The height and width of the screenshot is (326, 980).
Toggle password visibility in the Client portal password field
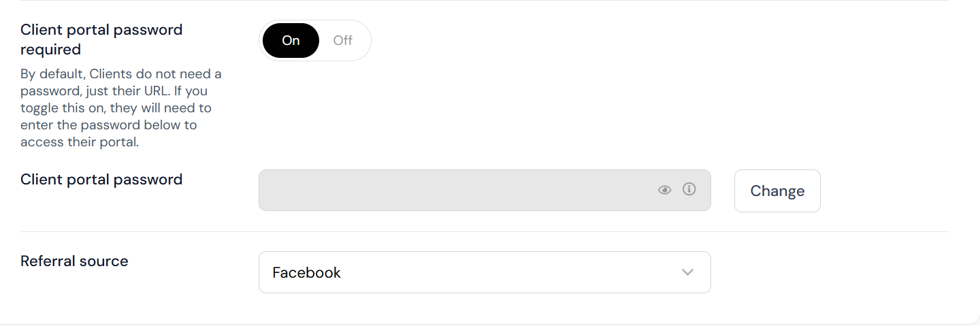click(665, 190)
